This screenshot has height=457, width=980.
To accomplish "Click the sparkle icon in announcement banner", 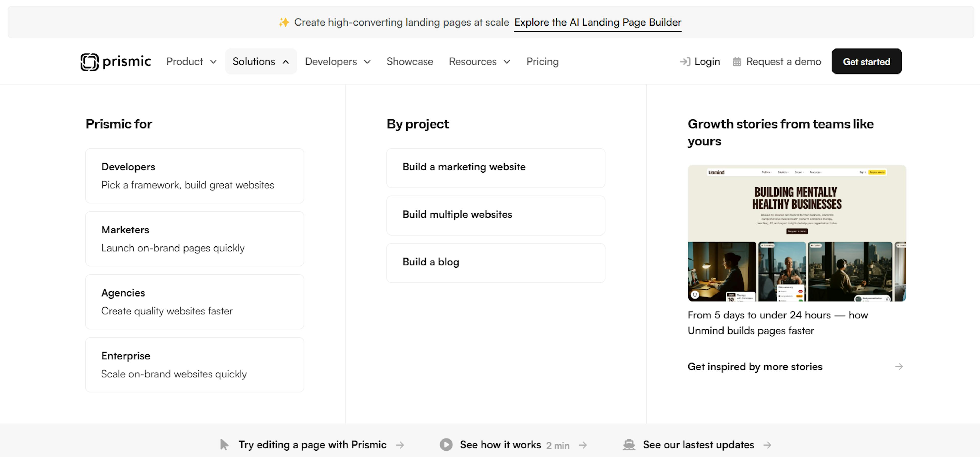I will pos(284,22).
